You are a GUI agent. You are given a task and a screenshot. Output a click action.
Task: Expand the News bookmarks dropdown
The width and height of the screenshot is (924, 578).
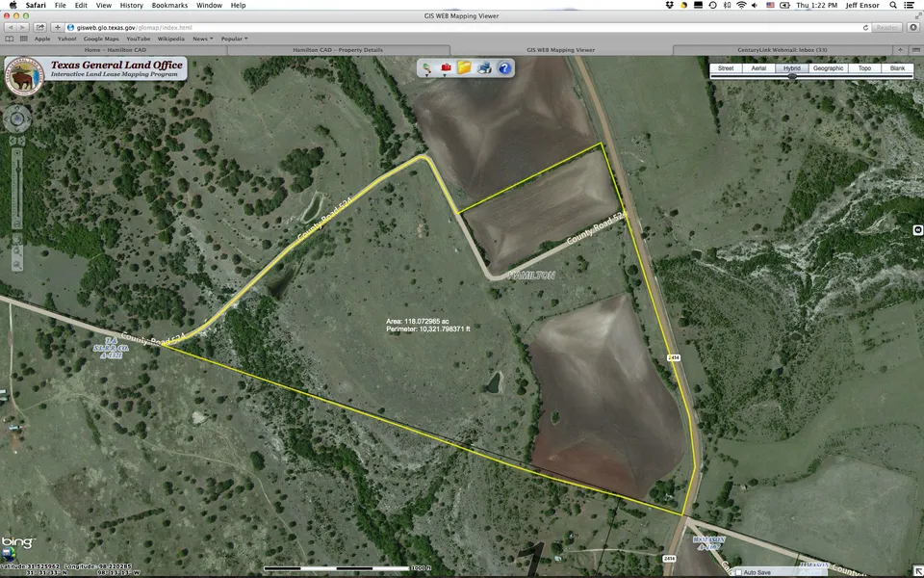point(202,39)
